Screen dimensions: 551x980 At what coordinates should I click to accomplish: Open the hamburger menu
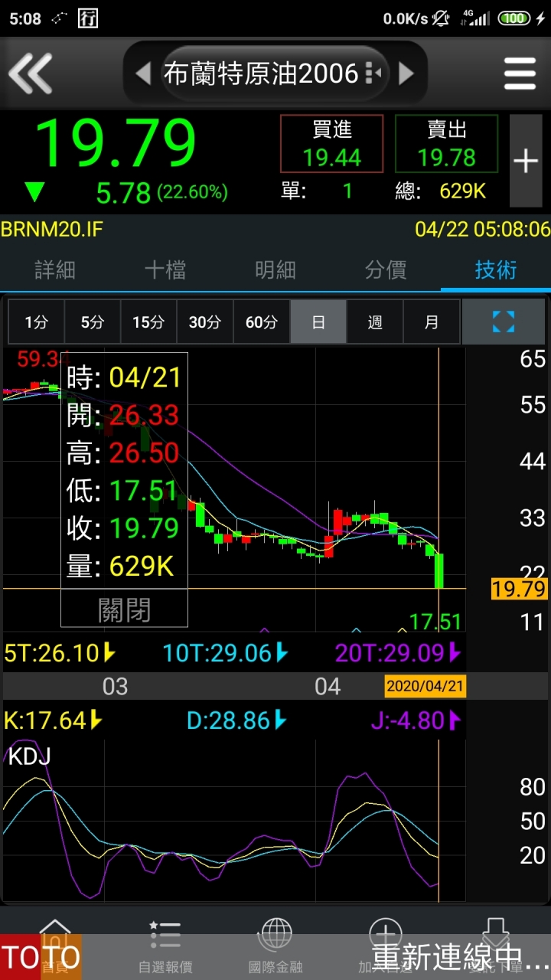tap(520, 74)
